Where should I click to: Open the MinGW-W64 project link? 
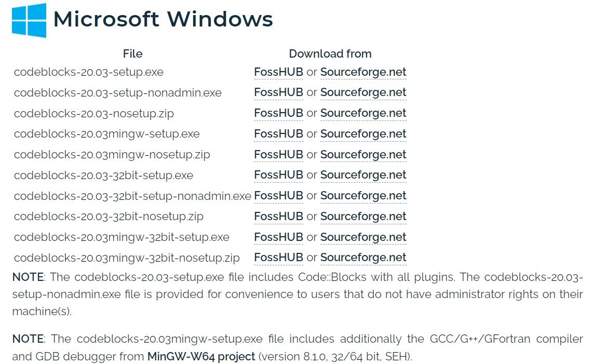point(201,357)
